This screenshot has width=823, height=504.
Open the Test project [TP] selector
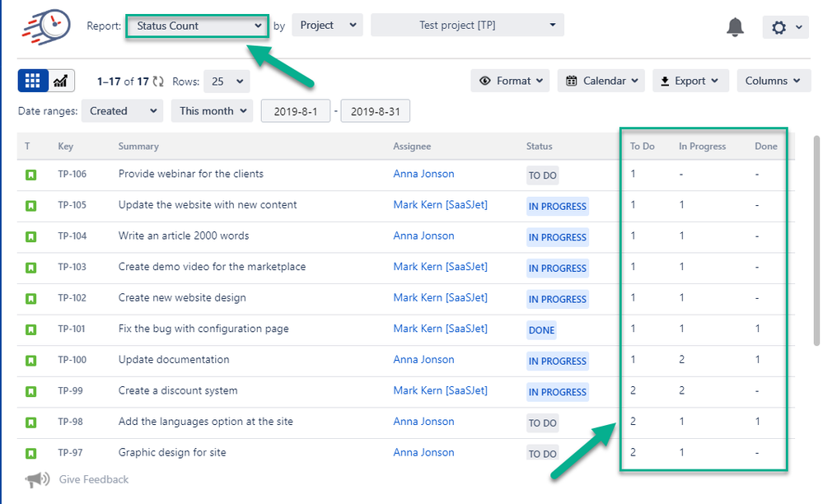(x=467, y=26)
